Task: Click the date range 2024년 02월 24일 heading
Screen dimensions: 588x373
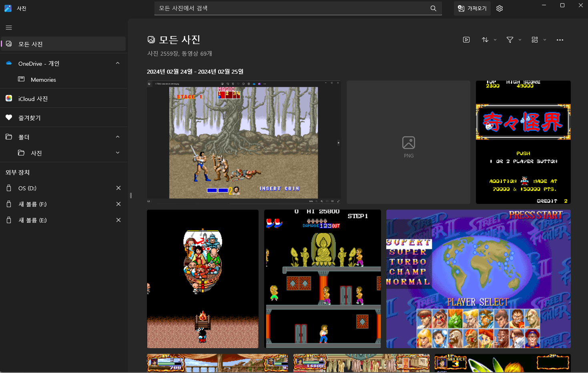Action: click(195, 72)
